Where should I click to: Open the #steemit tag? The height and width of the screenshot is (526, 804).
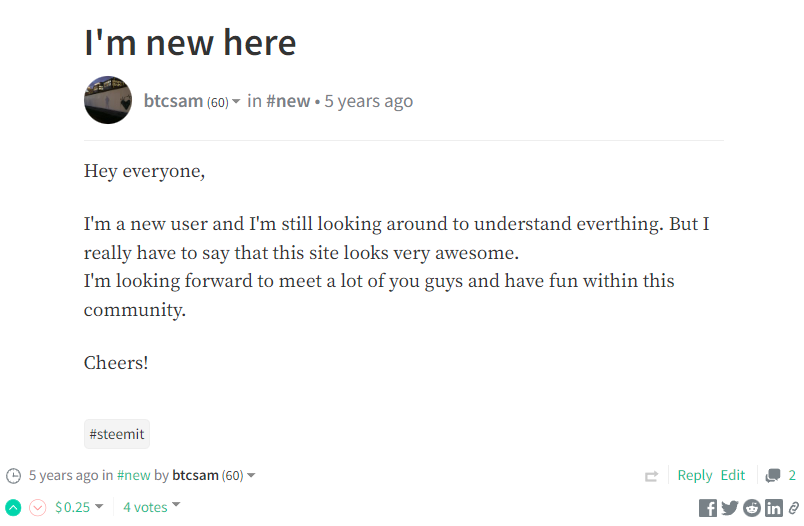pyautogui.click(x=117, y=434)
